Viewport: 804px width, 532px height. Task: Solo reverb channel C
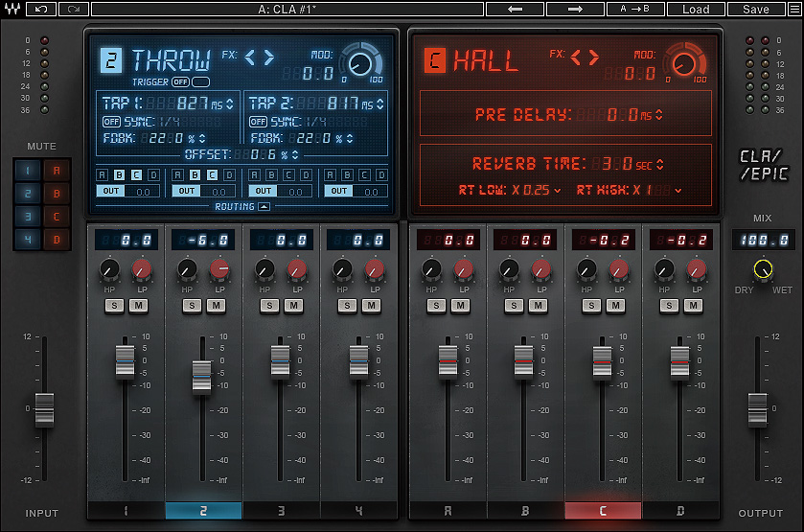click(x=591, y=306)
